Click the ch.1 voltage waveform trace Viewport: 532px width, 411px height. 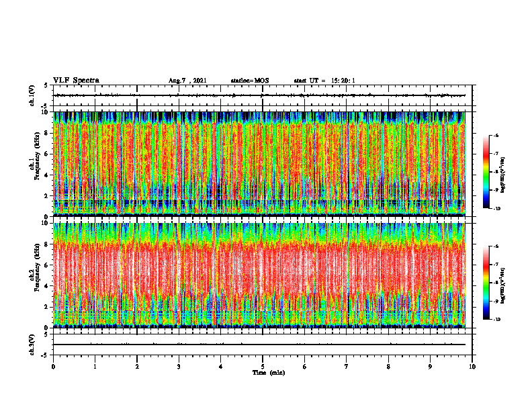(x=259, y=95)
